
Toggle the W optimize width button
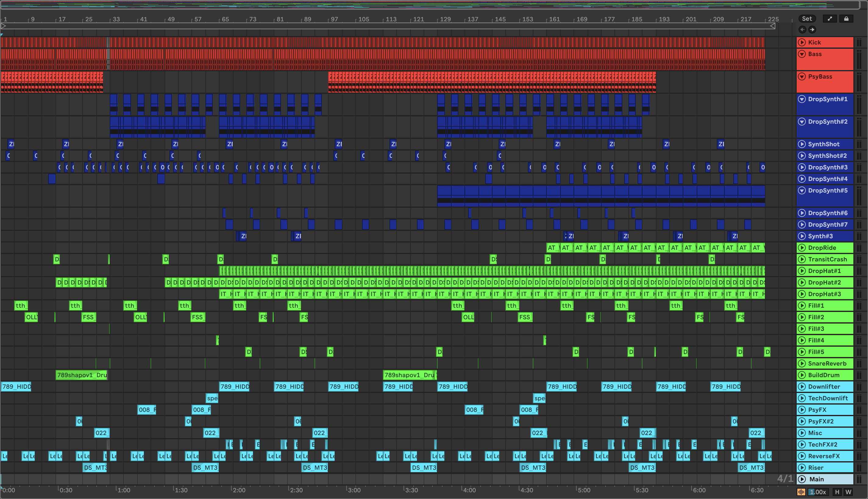tap(848, 492)
